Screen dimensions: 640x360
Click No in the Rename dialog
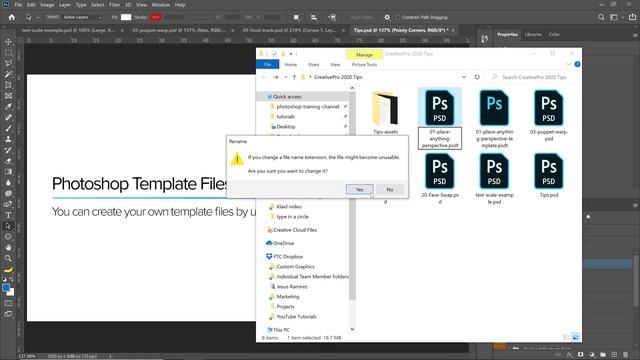click(x=390, y=189)
